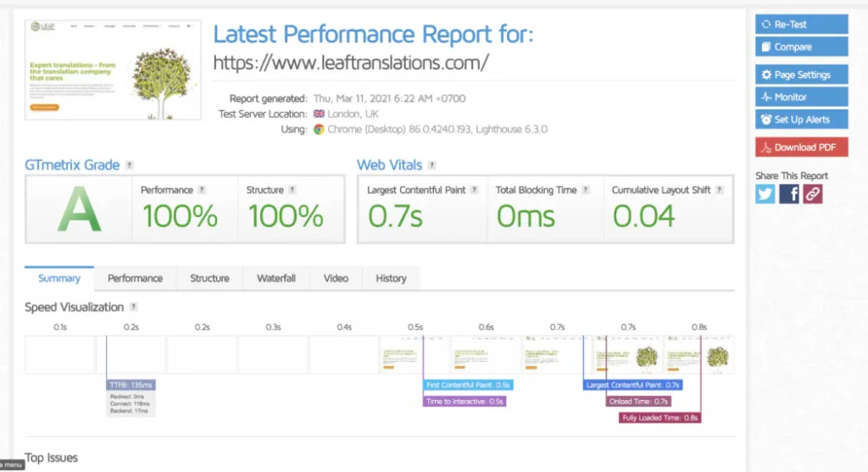This screenshot has height=472, width=868.
Task: Click the 0ms blocking time value
Action: (526, 216)
